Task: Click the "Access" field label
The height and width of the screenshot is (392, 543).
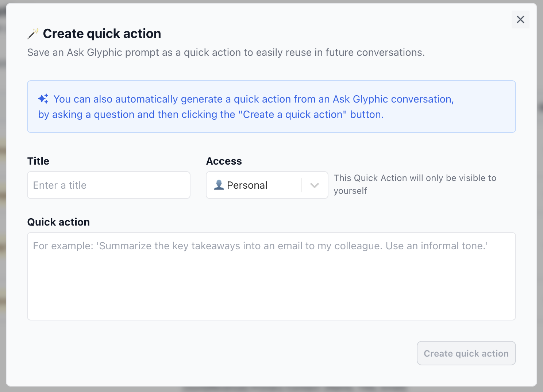Action: [224, 161]
